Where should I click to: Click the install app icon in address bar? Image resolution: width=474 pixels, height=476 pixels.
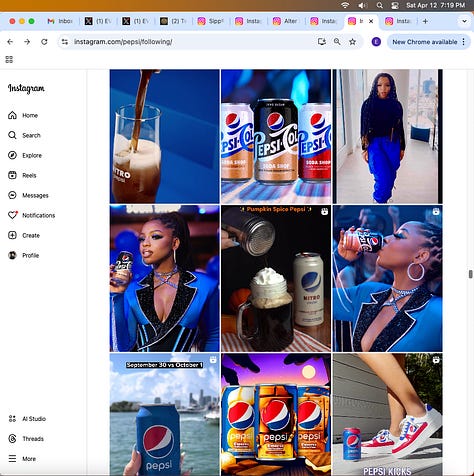click(322, 42)
